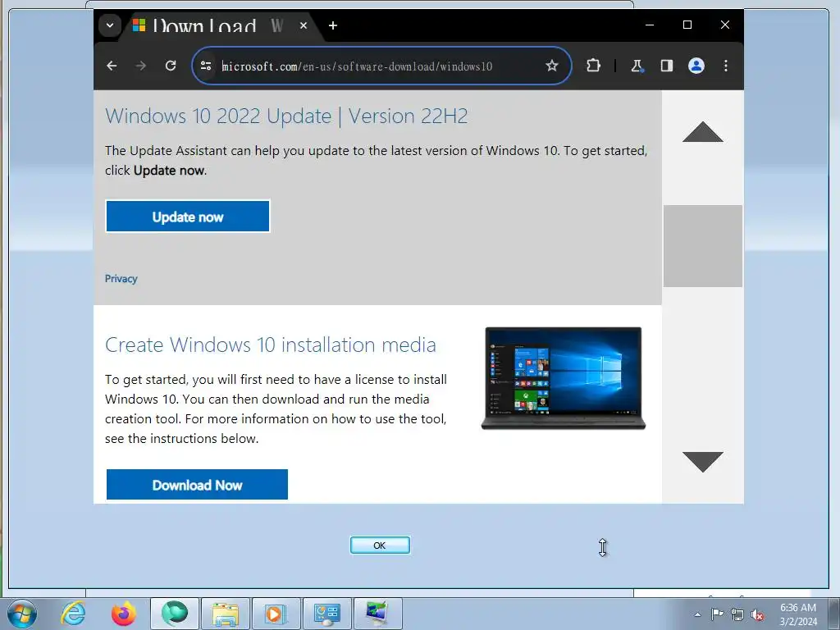Open the Windows Start menu

tap(22, 614)
